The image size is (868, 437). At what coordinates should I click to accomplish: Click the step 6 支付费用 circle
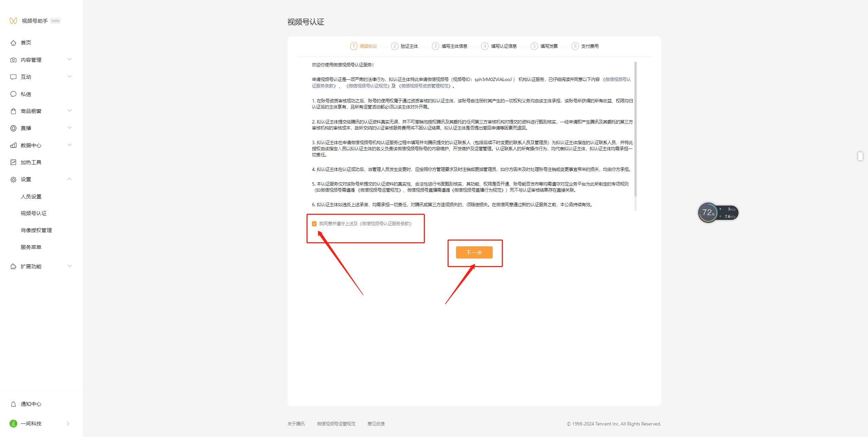click(575, 46)
